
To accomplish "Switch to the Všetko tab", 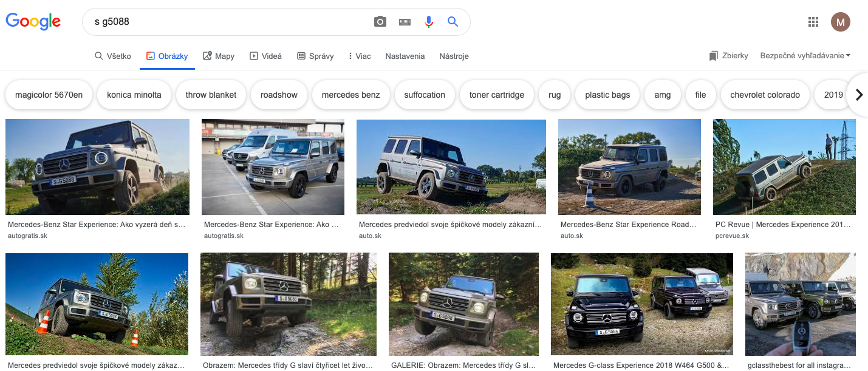I will [x=113, y=56].
